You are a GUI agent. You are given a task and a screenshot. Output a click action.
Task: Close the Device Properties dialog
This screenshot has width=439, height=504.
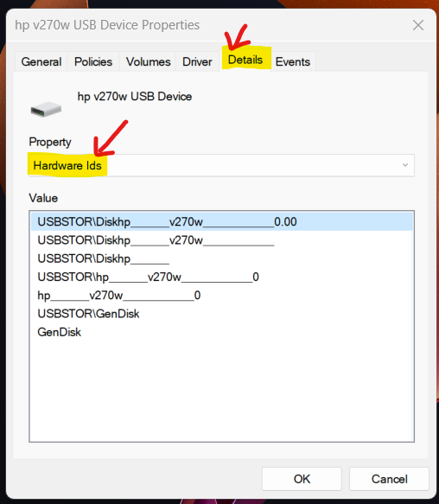pos(418,25)
